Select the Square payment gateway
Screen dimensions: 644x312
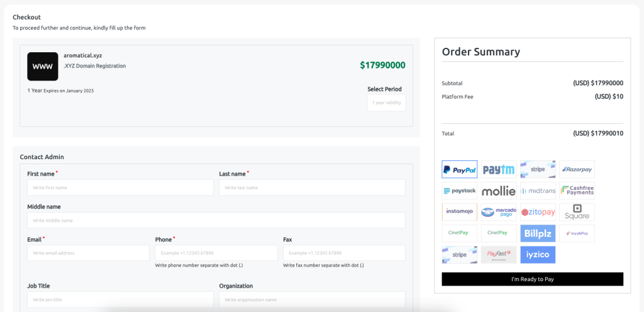point(577,212)
